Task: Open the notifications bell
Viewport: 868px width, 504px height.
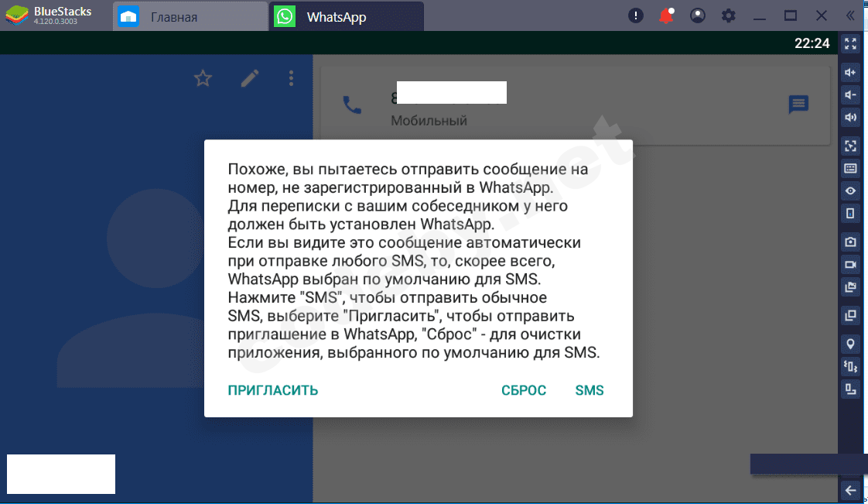Action: coord(667,15)
